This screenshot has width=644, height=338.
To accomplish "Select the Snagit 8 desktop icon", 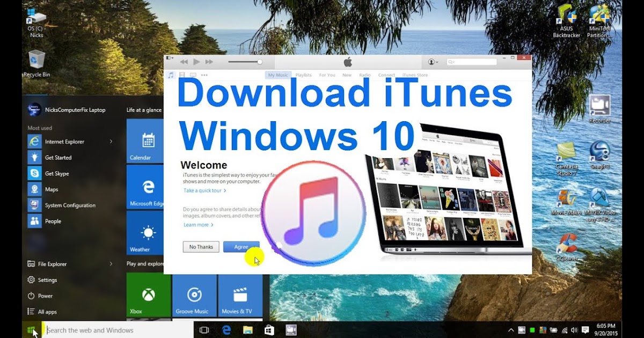I will [x=599, y=156].
